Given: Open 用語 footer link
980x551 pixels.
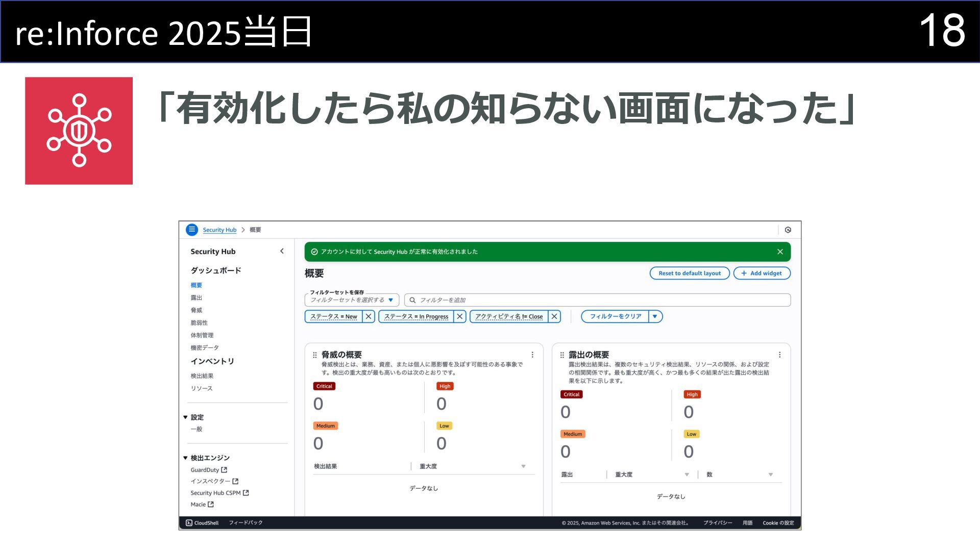Looking at the screenshot, I should (x=748, y=523).
